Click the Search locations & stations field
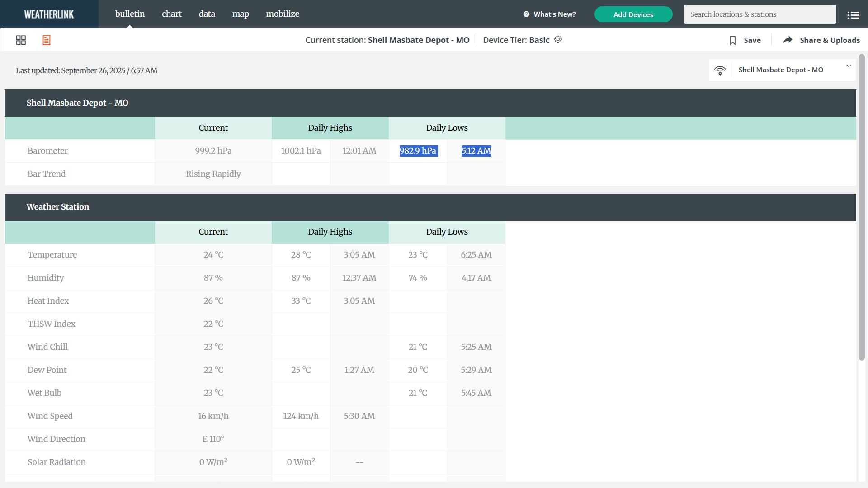This screenshot has height=488, width=868. tap(759, 14)
